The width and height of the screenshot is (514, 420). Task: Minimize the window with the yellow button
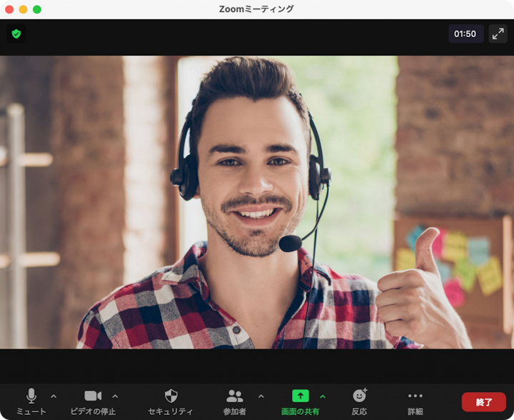point(23,9)
